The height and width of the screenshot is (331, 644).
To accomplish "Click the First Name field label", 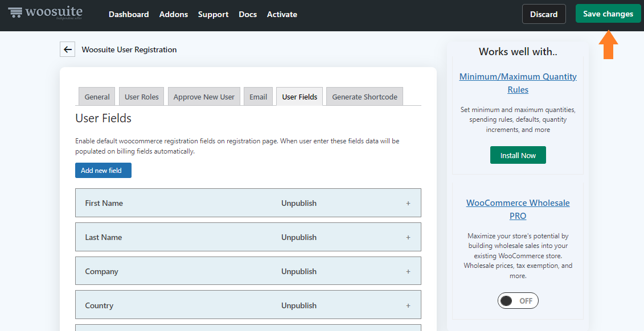I will click(x=104, y=203).
